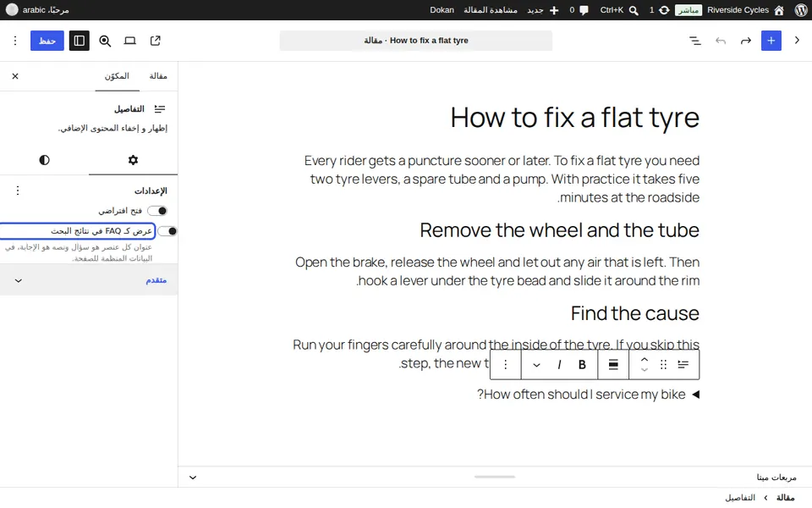Screen dimensions: 812x508
Task: Select "مقالة" in the bottom breadcrumb
Action: 785,498
